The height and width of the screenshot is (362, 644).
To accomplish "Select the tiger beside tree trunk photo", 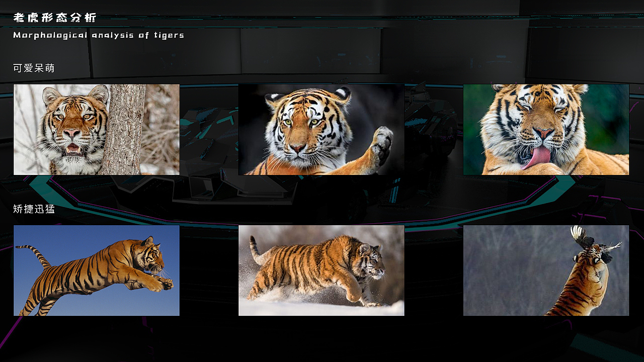I will click(x=97, y=130).
